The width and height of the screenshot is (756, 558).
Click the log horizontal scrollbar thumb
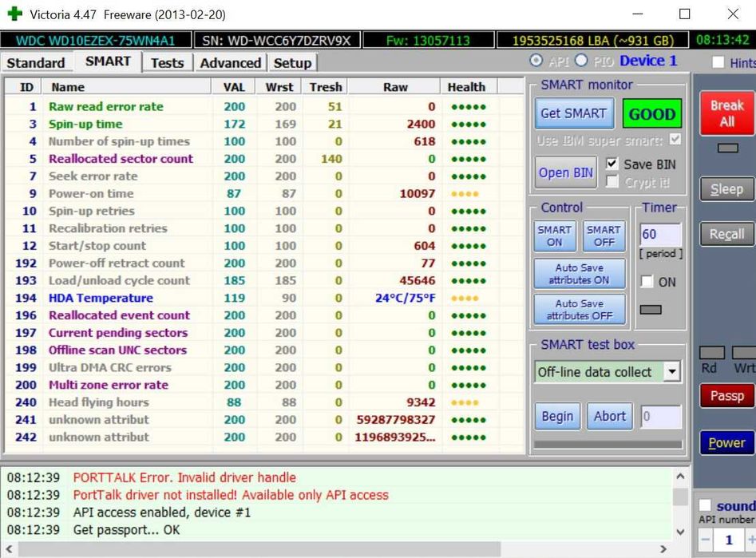259,549
